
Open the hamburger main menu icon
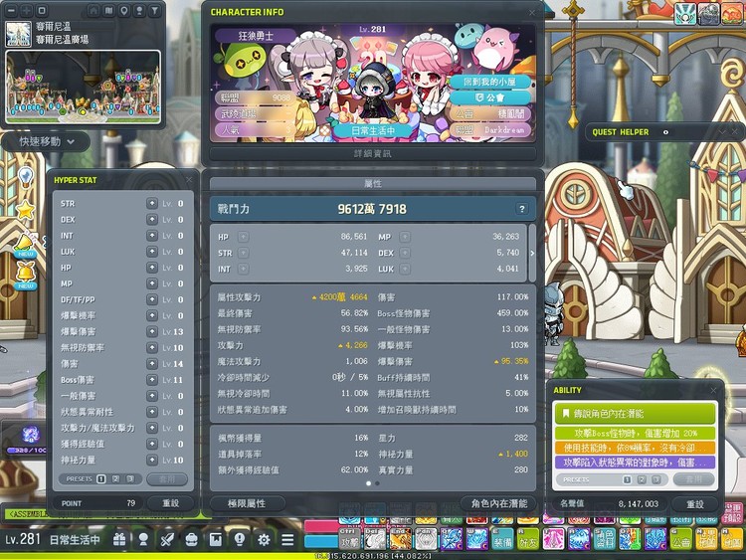click(x=287, y=539)
